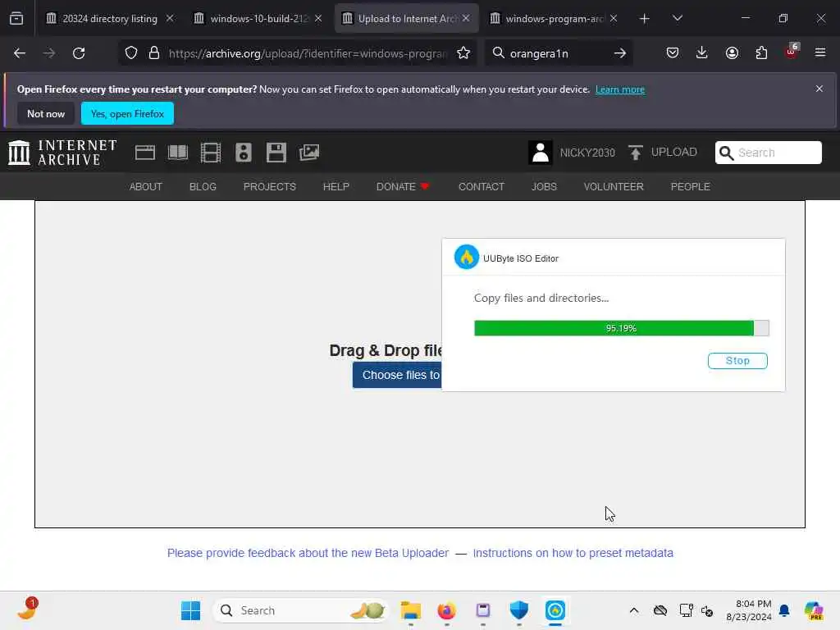Screen dimensions: 840x630
Task: Open the notification bell in the taskbar
Action: pyautogui.click(x=784, y=610)
